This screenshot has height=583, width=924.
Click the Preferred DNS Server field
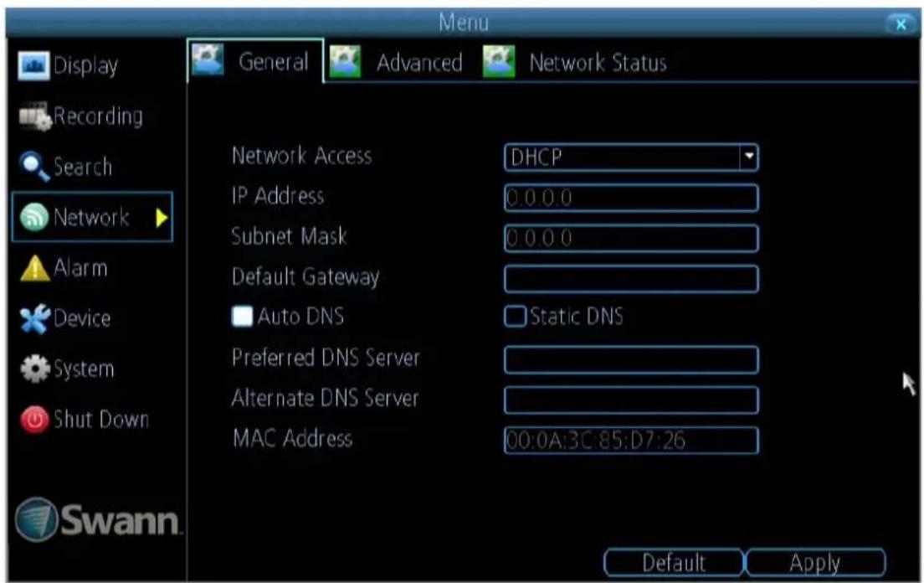click(x=631, y=359)
